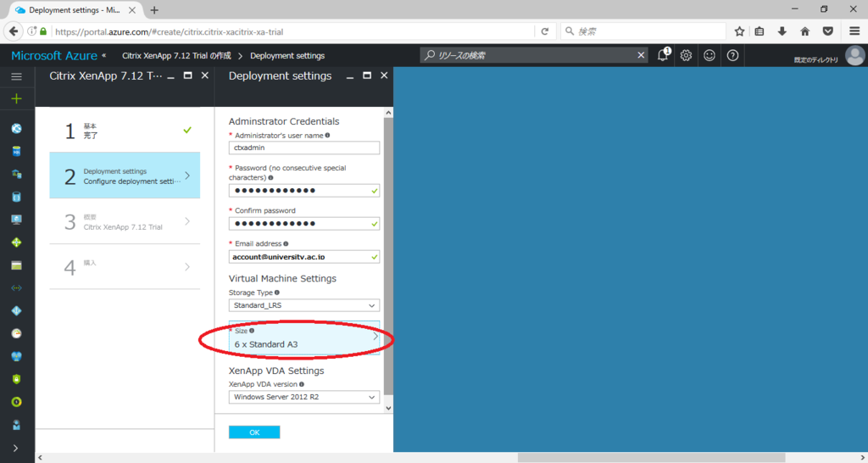Select step 4 purchase

pyautogui.click(x=125, y=267)
